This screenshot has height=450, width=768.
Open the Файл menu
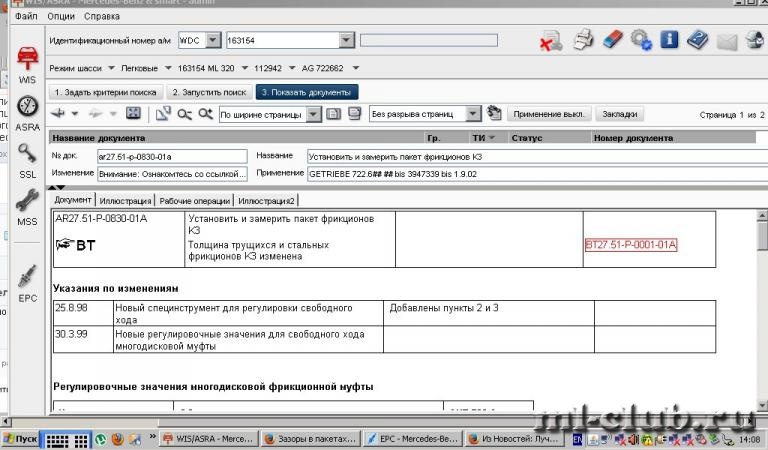tap(26, 16)
